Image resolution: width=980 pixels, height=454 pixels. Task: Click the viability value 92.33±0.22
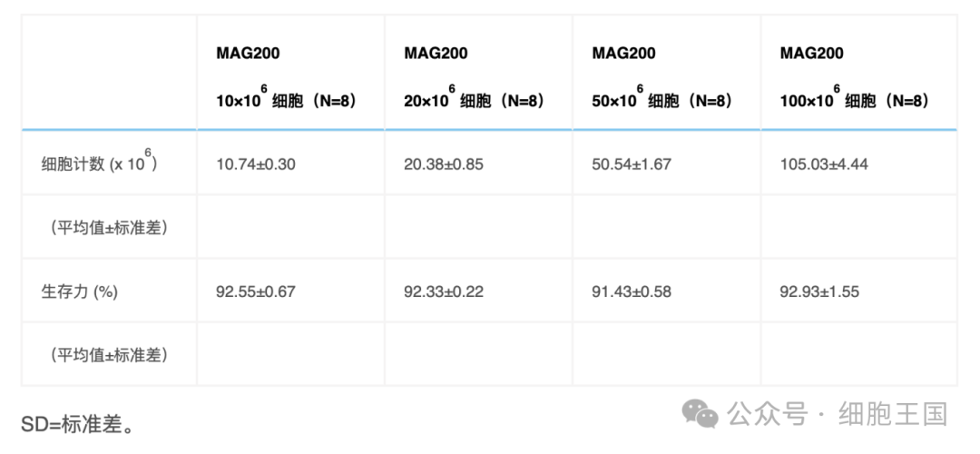tap(444, 292)
